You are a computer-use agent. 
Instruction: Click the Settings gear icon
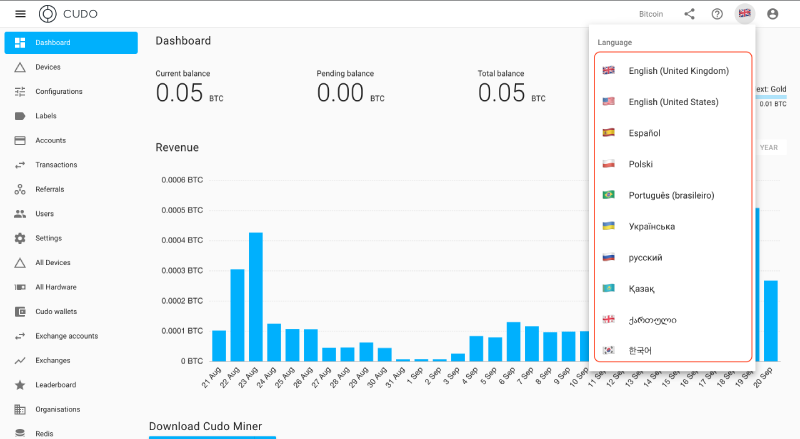point(20,238)
